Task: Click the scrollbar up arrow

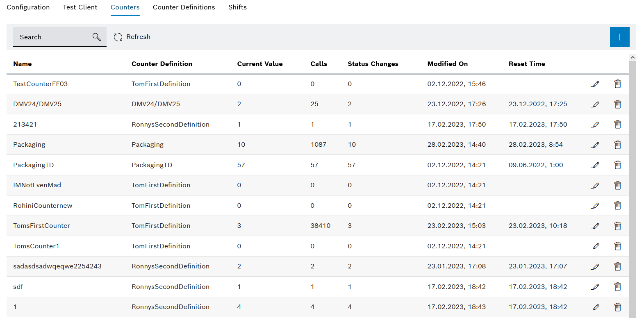Action: point(633,57)
